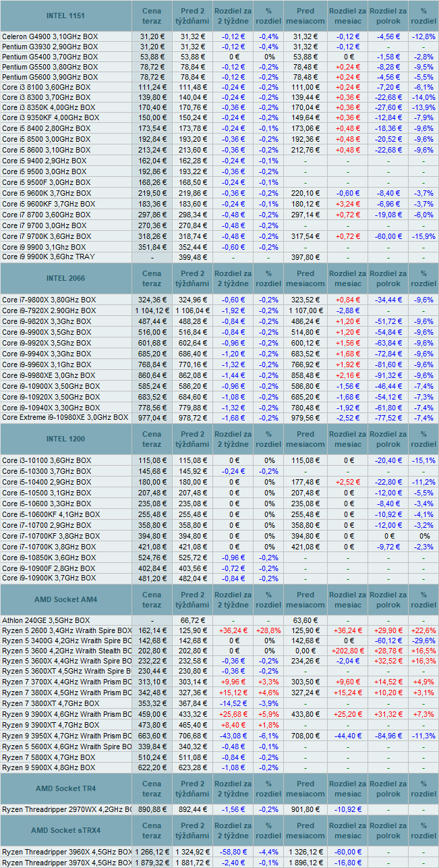
Task: Click 977,04 € current price of i9-10980XE
Action: pos(152,418)
